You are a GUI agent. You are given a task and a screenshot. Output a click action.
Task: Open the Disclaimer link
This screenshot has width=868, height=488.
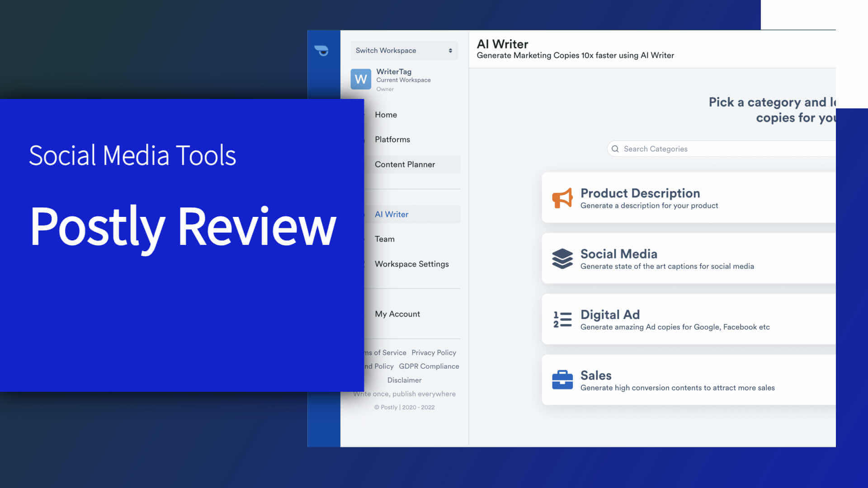coord(404,380)
